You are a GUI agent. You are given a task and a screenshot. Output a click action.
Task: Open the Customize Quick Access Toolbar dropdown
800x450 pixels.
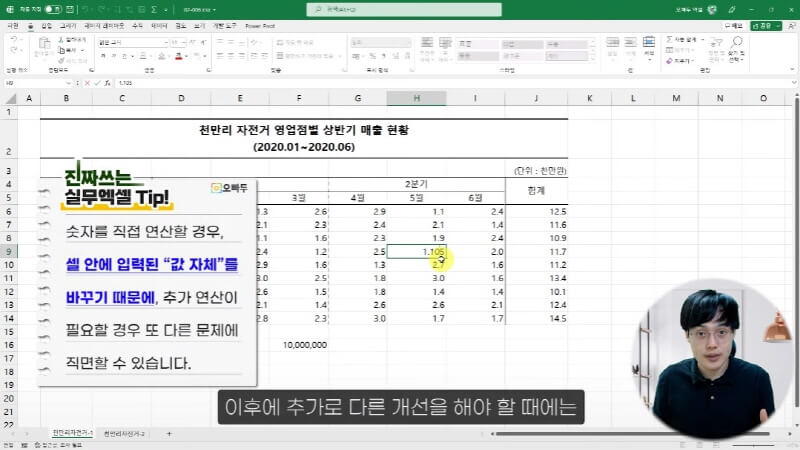click(166, 10)
